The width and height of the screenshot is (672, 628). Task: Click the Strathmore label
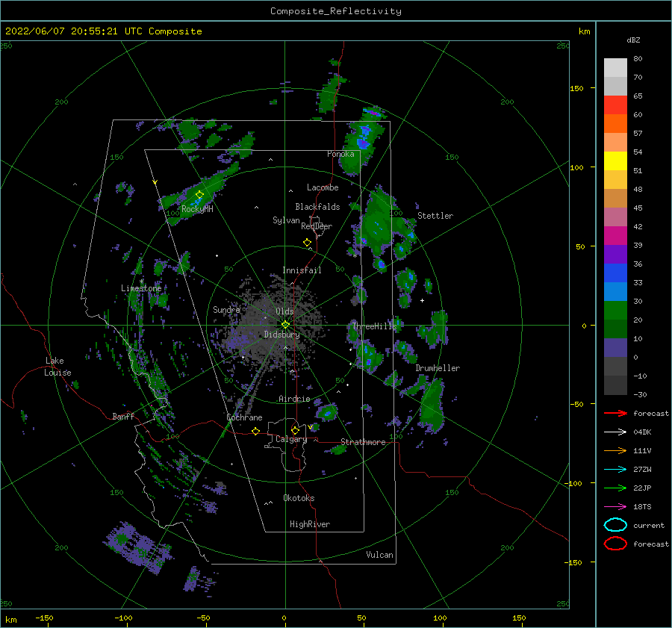pyautogui.click(x=363, y=442)
